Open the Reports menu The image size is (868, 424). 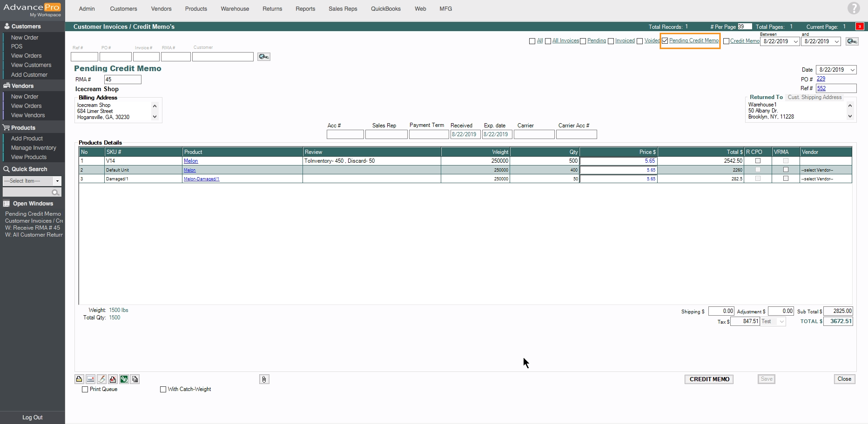(x=305, y=9)
